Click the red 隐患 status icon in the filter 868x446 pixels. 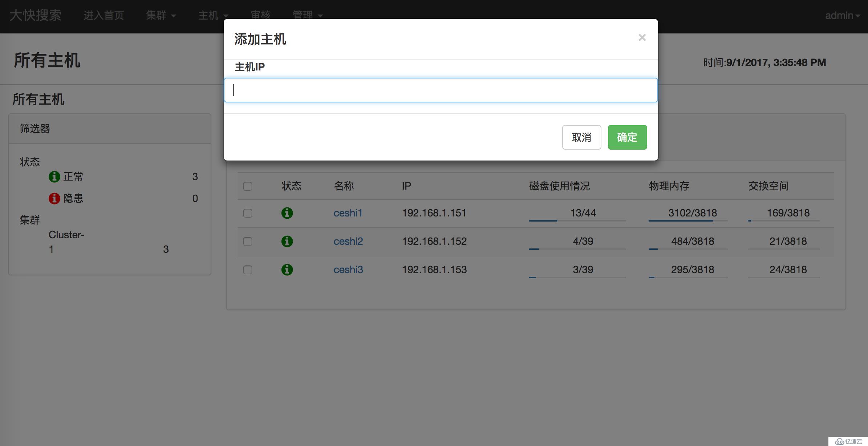pos(54,198)
